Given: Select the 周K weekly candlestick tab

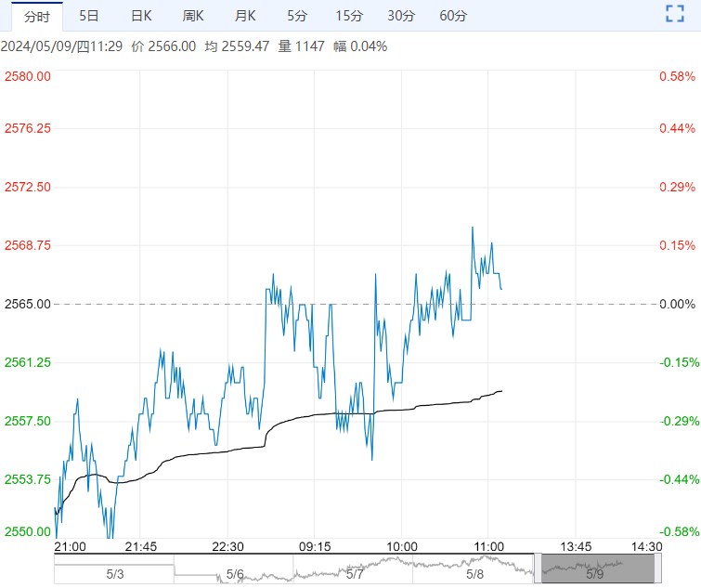Looking at the screenshot, I should tap(193, 16).
